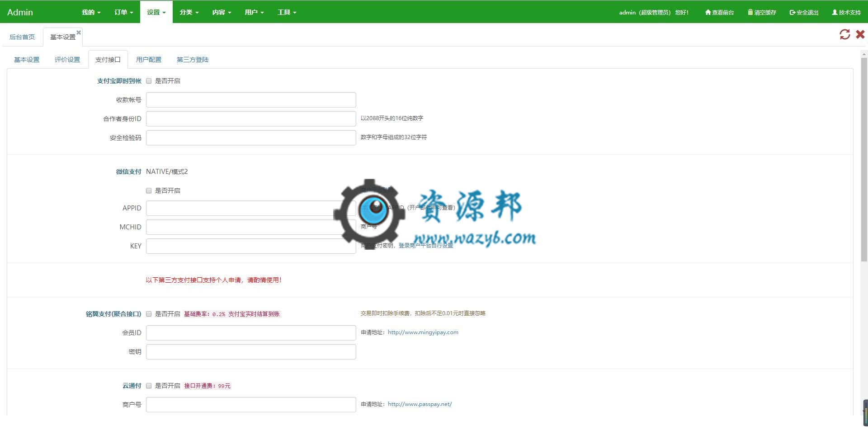868x429 pixels.
Task: Focus the 合作者身份ID input field
Action: coord(251,119)
